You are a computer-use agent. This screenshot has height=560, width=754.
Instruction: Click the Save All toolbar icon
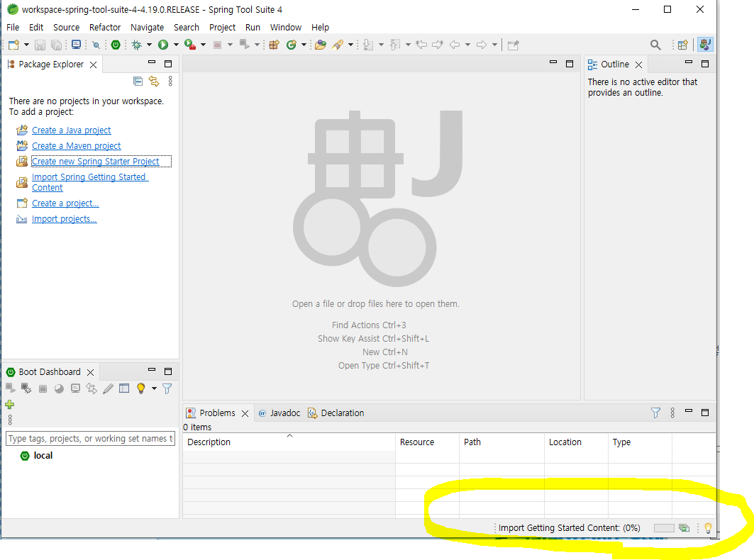pyautogui.click(x=56, y=45)
